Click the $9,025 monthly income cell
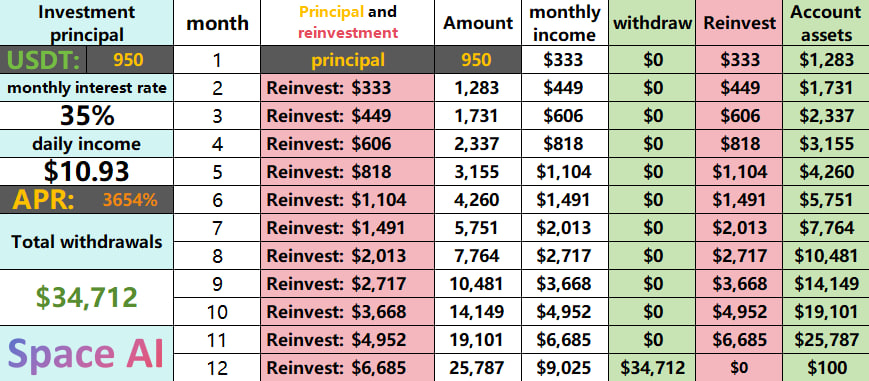The height and width of the screenshot is (381, 869). pyautogui.click(x=565, y=367)
